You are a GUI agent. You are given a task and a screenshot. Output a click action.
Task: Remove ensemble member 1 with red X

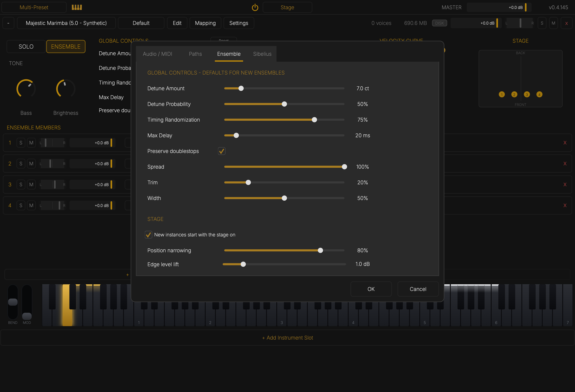coord(565,143)
